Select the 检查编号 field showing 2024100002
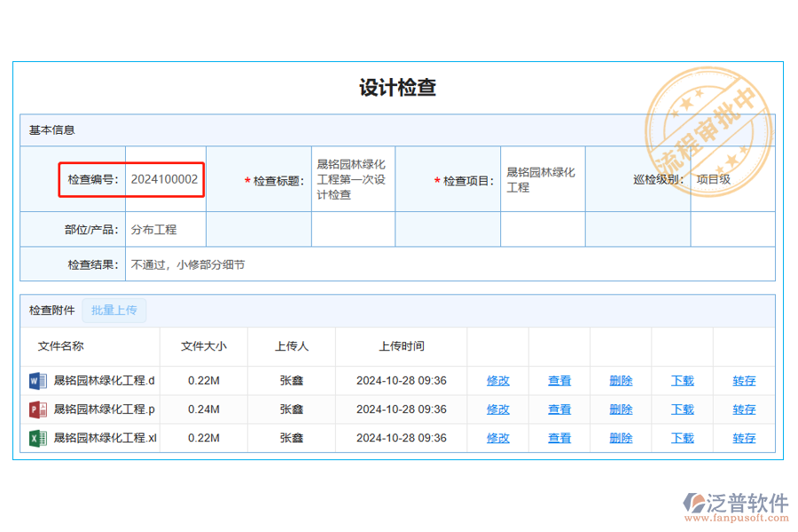Viewport: 798px width, 532px height. (165, 179)
